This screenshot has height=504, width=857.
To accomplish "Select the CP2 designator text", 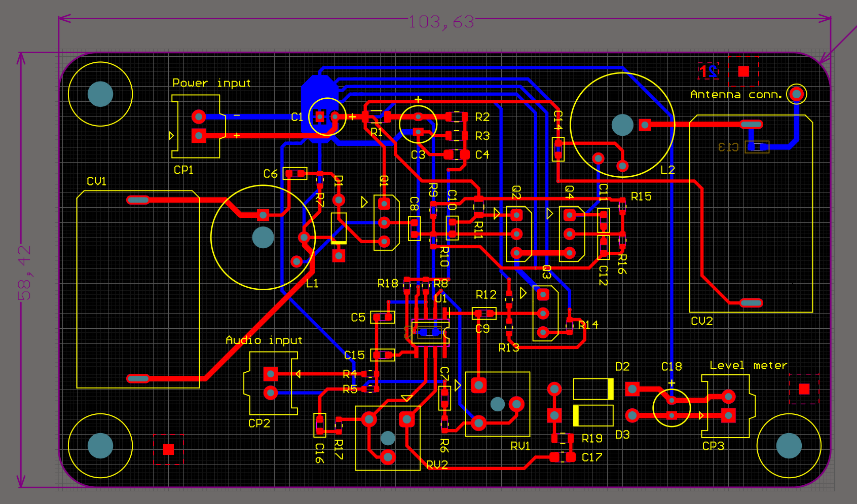I will (259, 423).
